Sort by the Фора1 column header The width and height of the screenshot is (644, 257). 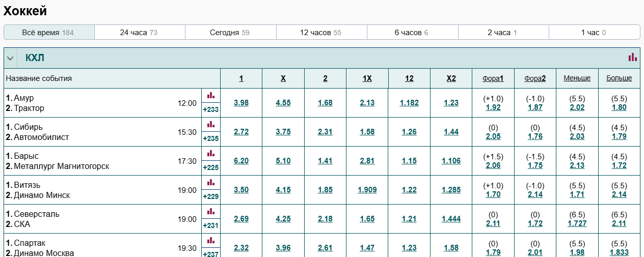(493, 78)
